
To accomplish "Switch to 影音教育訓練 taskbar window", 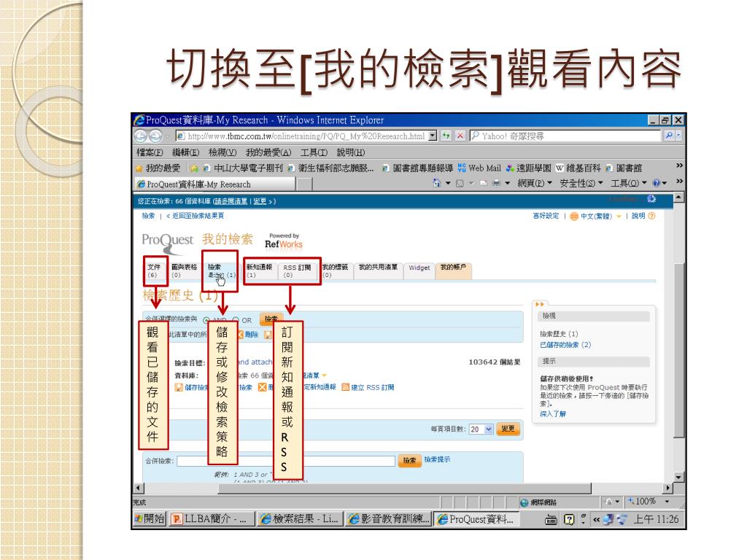I will (388, 519).
